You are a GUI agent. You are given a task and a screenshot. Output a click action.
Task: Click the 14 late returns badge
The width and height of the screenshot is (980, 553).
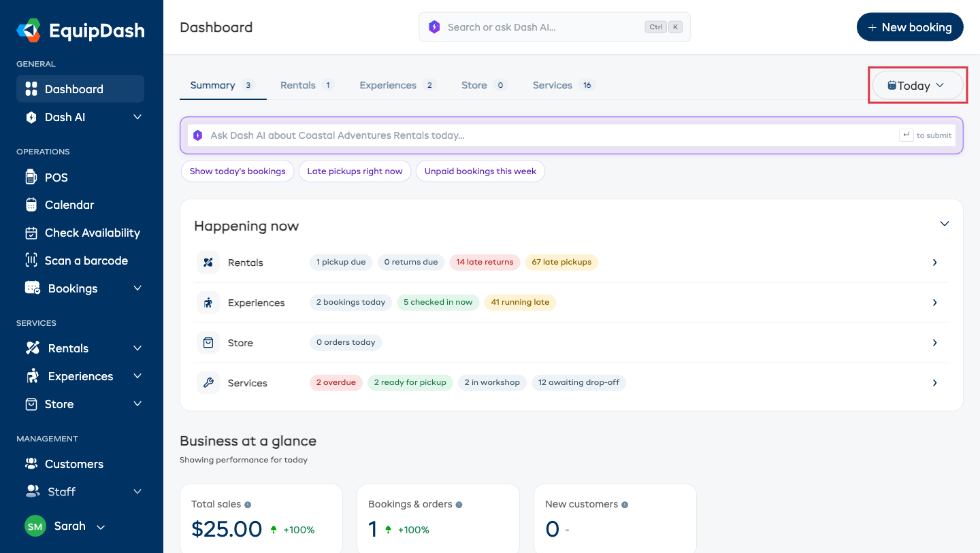point(485,263)
